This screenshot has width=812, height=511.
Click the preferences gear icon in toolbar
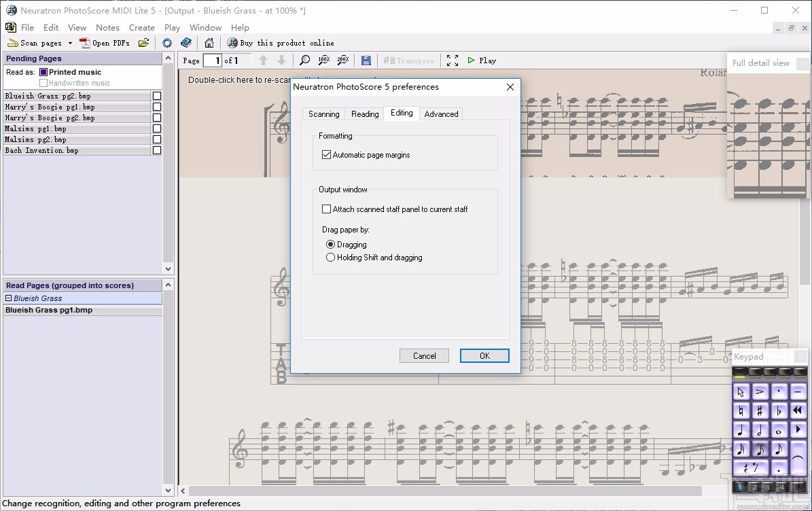click(x=167, y=43)
